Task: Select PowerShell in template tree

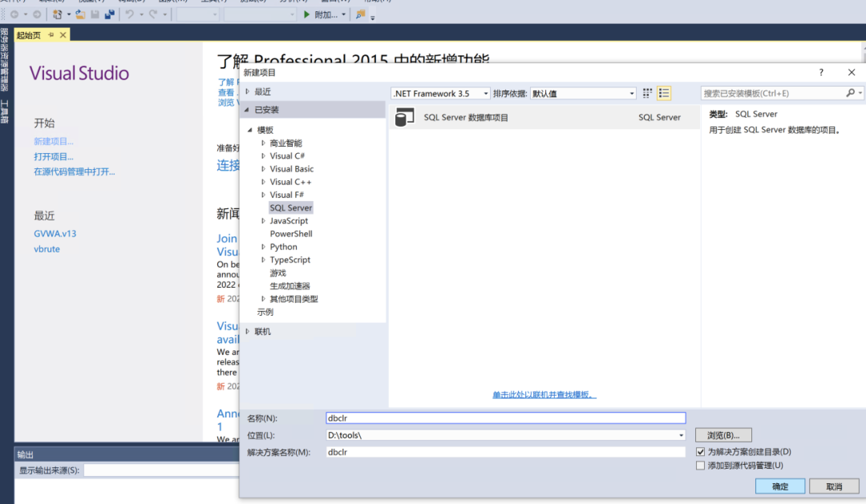Action: [291, 234]
